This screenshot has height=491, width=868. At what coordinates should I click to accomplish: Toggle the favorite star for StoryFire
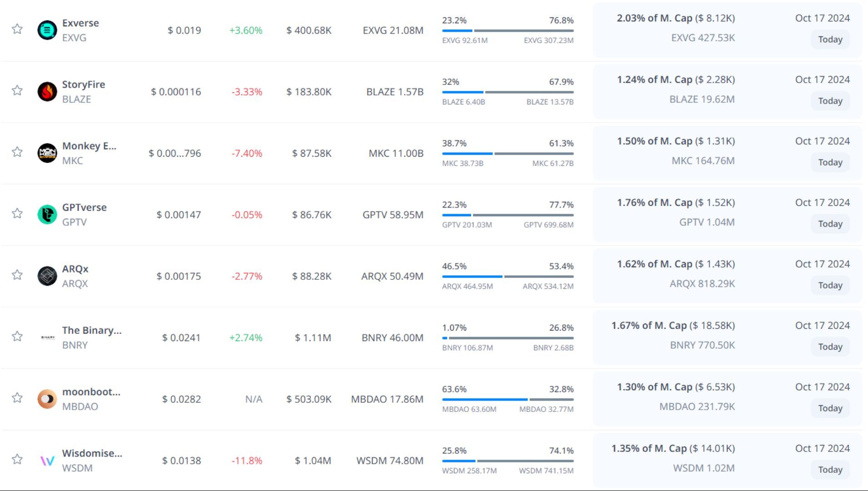(17, 90)
